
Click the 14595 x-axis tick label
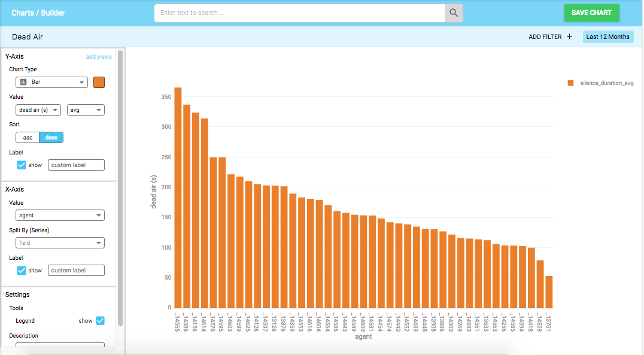coord(221,323)
